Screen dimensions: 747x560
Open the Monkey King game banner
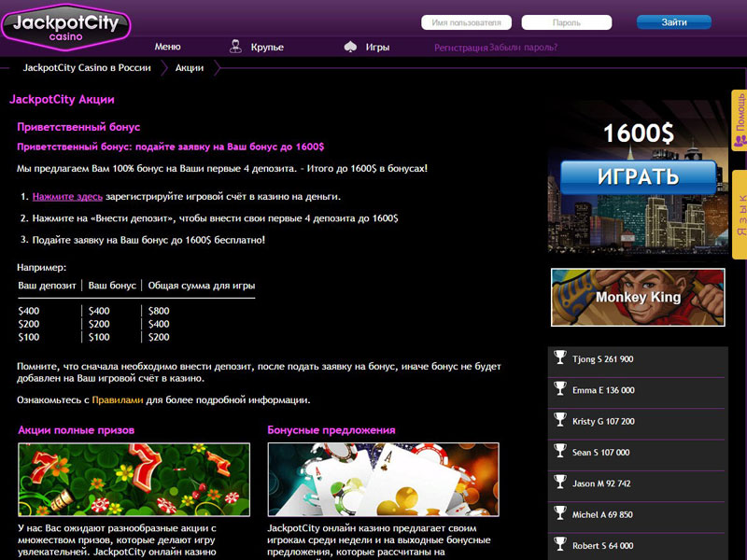pos(638,297)
